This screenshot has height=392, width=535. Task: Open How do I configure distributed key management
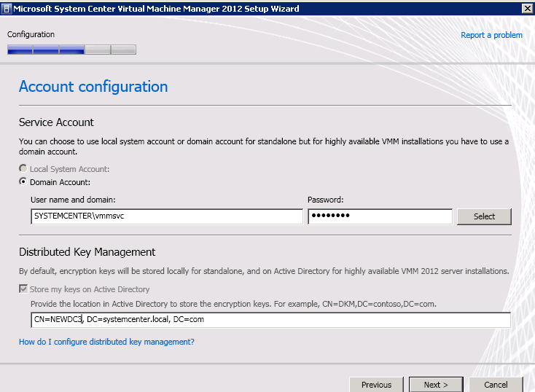pos(106,342)
